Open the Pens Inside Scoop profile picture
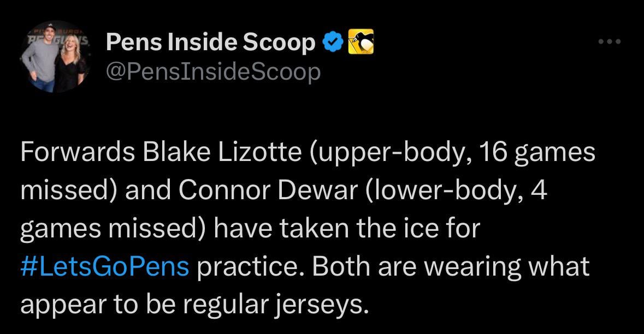 pyautogui.click(x=55, y=57)
